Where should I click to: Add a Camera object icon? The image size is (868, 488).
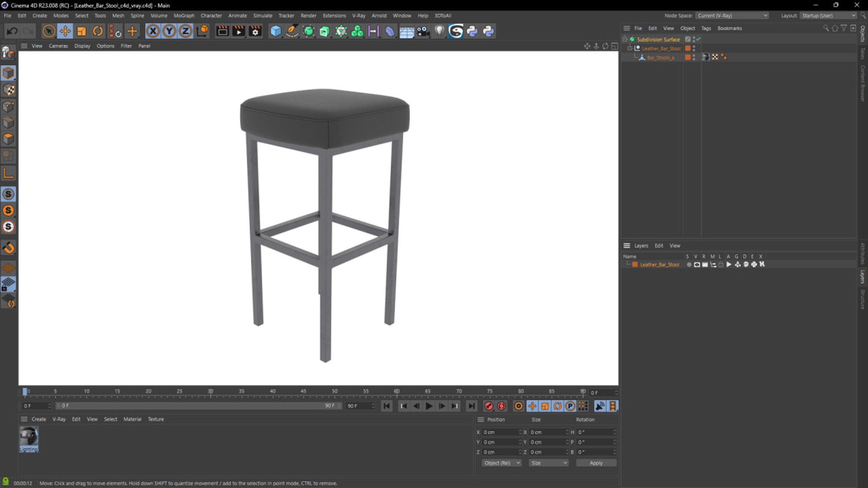click(423, 31)
